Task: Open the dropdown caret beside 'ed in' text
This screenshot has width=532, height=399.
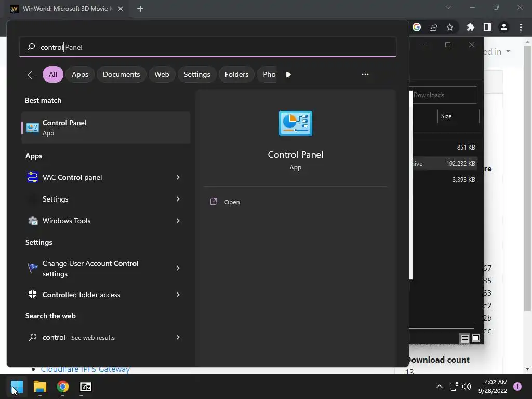Action: coord(508,51)
